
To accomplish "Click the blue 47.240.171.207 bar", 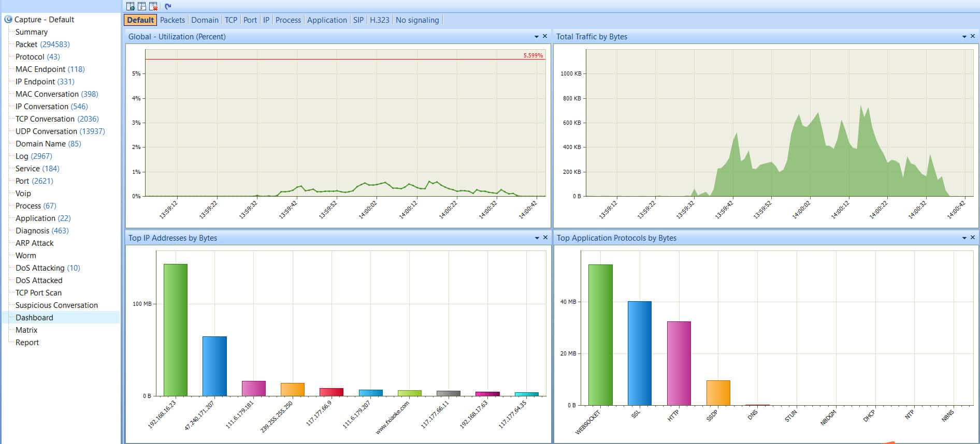I will (214, 366).
